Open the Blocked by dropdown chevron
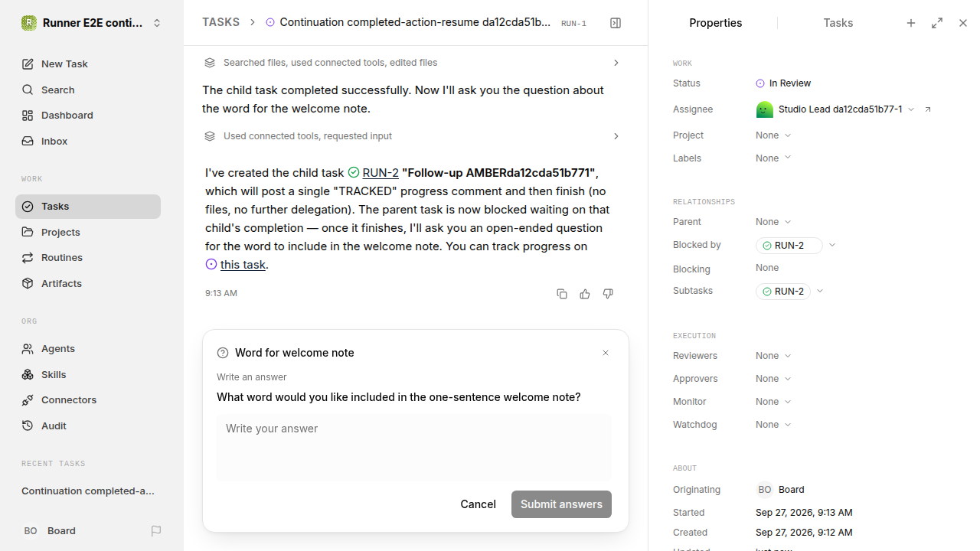The height and width of the screenshot is (551, 980). (832, 246)
